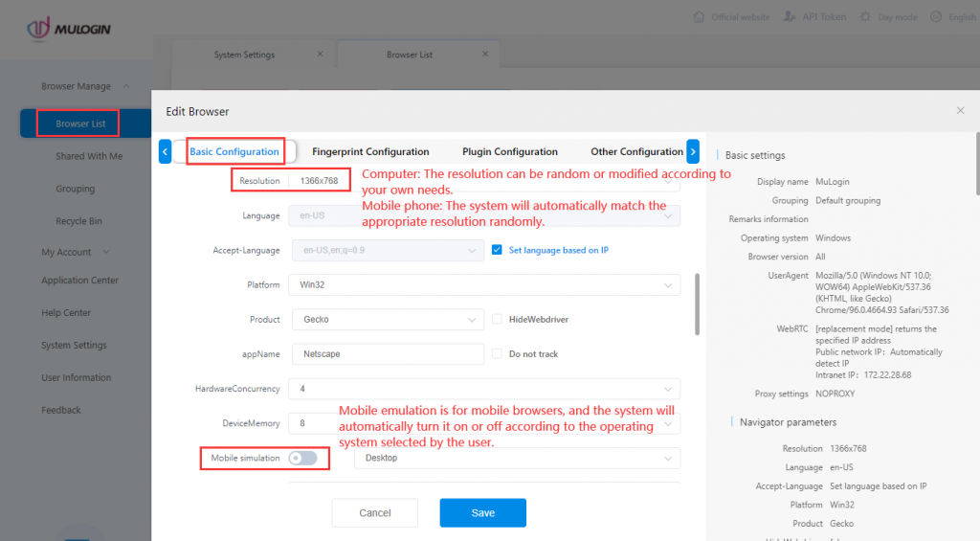Open User Information in sidebar
The height and width of the screenshot is (541, 980).
point(77,378)
